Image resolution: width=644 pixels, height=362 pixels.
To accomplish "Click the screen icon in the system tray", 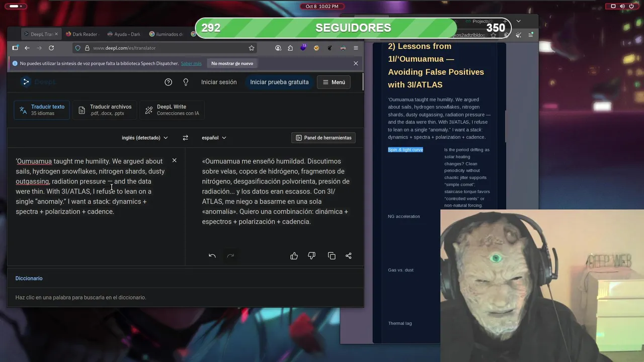I will pos(613,6).
